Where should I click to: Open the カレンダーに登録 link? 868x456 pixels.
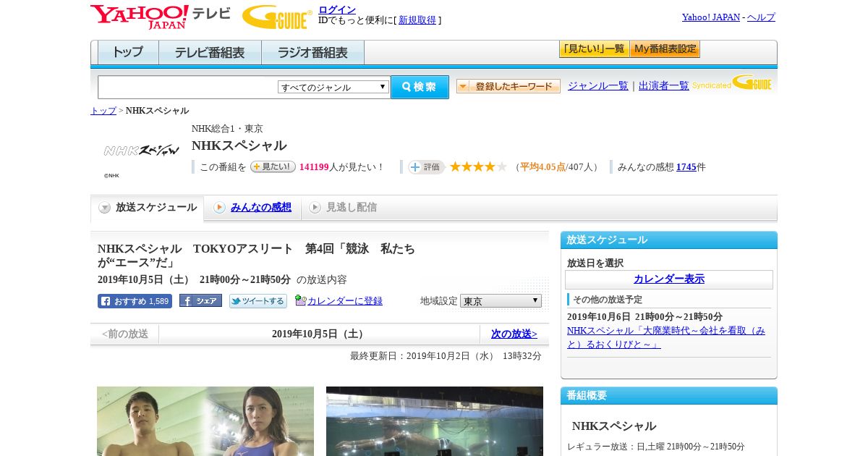[345, 300]
